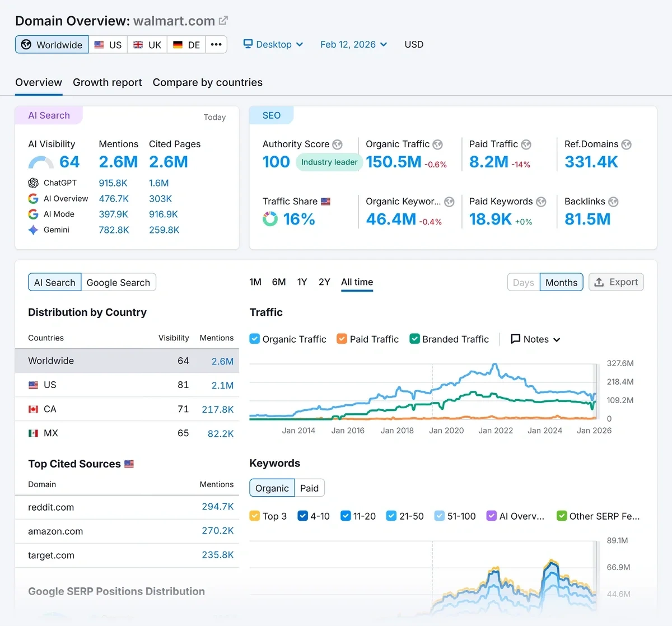Screen dimensions: 672x626
Task: Open walmart.com via the external link icon
Action: click(223, 20)
